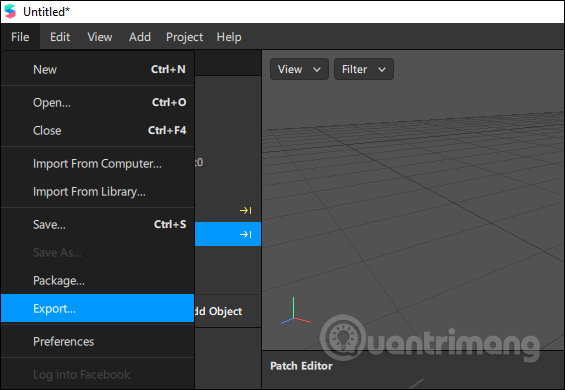The height and width of the screenshot is (390, 565).
Task: Open the Filter dropdown in viewport
Action: point(364,69)
